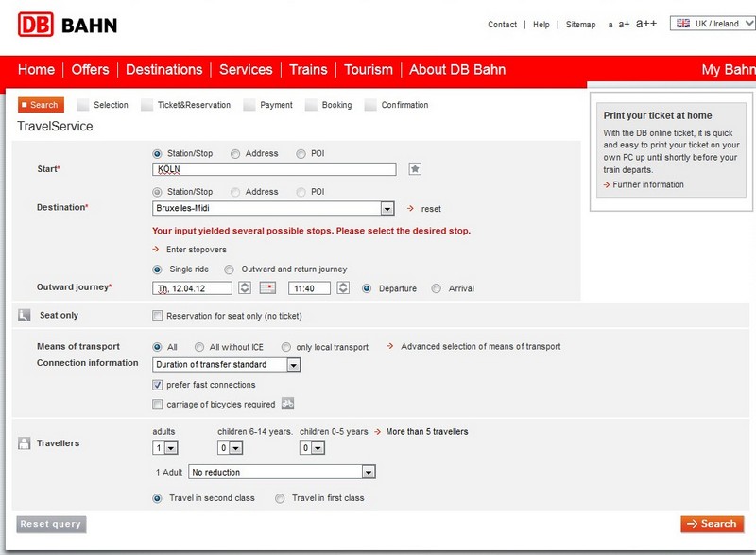The image size is (756, 555).
Task: Set smallest font size 'a'
Action: point(610,25)
